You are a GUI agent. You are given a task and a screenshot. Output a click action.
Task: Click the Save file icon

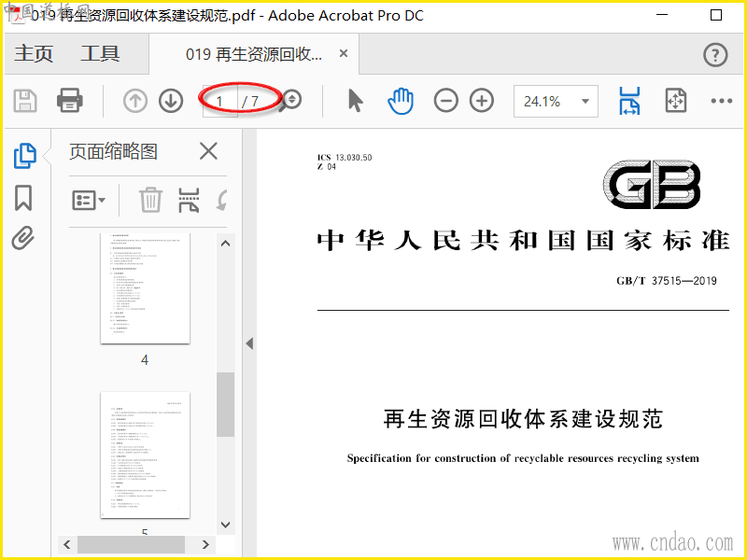coord(25,101)
